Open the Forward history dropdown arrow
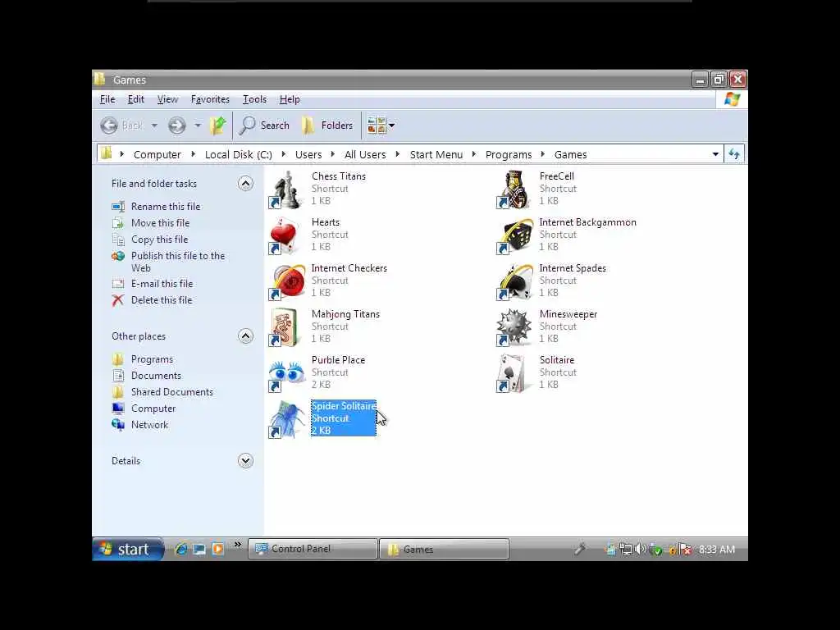 198,126
